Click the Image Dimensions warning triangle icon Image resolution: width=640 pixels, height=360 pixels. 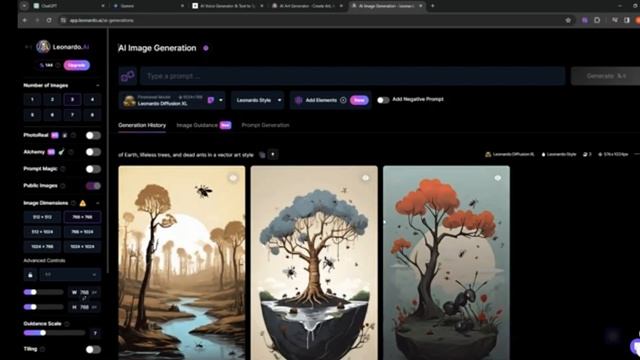83,203
